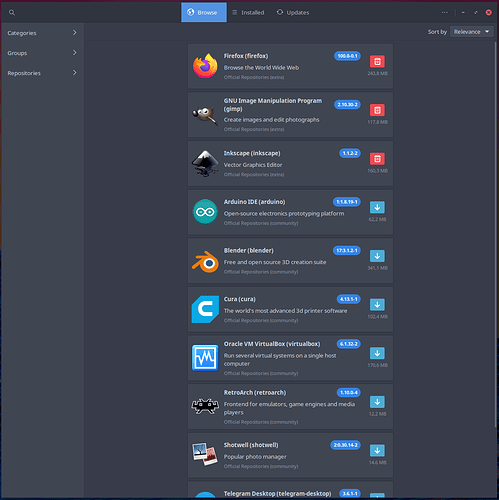Download Cura with its install arrow icon
The height and width of the screenshot is (500, 499).
point(377,305)
